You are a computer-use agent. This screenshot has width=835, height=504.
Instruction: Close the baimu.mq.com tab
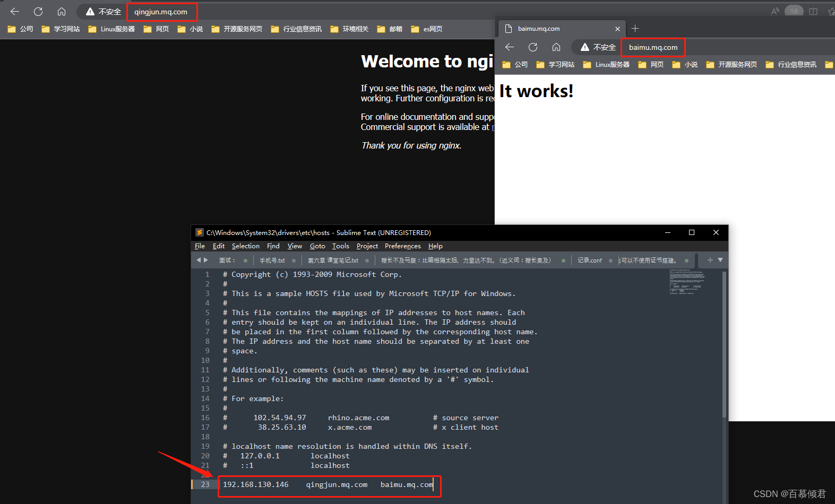click(617, 29)
